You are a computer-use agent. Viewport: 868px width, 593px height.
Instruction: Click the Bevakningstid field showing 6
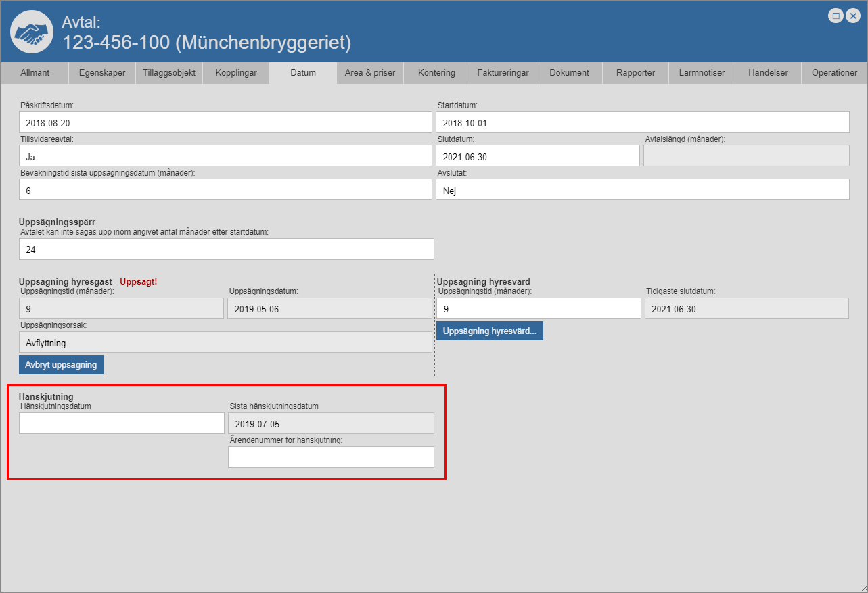pyautogui.click(x=225, y=190)
